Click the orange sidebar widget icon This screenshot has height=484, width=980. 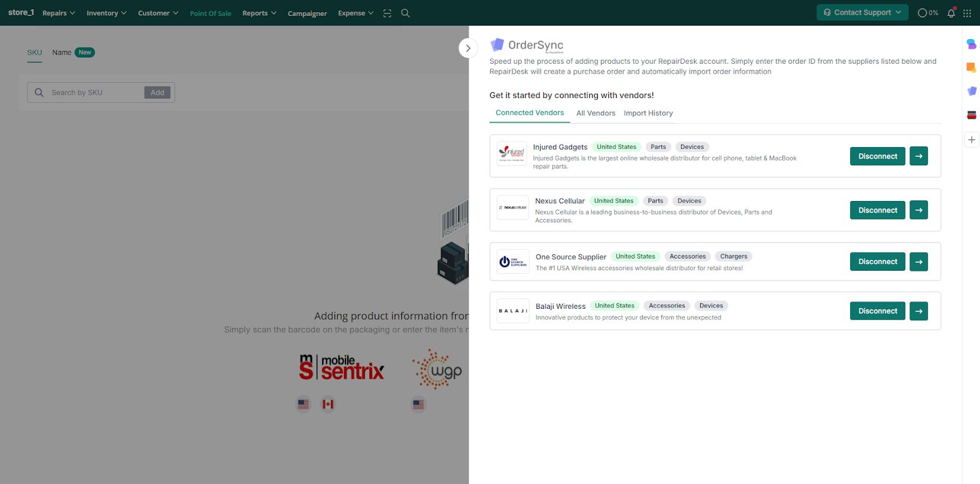pos(971,67)
